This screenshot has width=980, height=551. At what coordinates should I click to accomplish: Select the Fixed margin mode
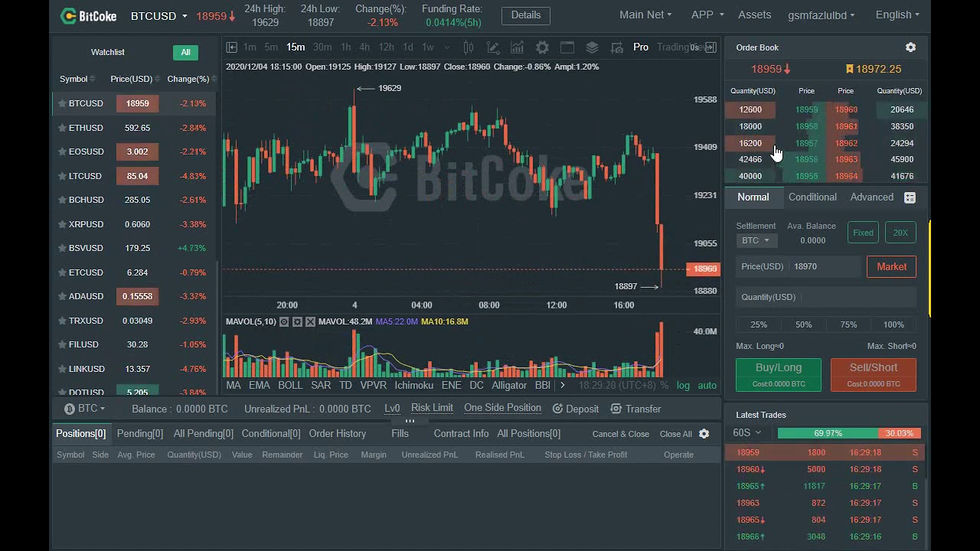click(x=863, y=233)
